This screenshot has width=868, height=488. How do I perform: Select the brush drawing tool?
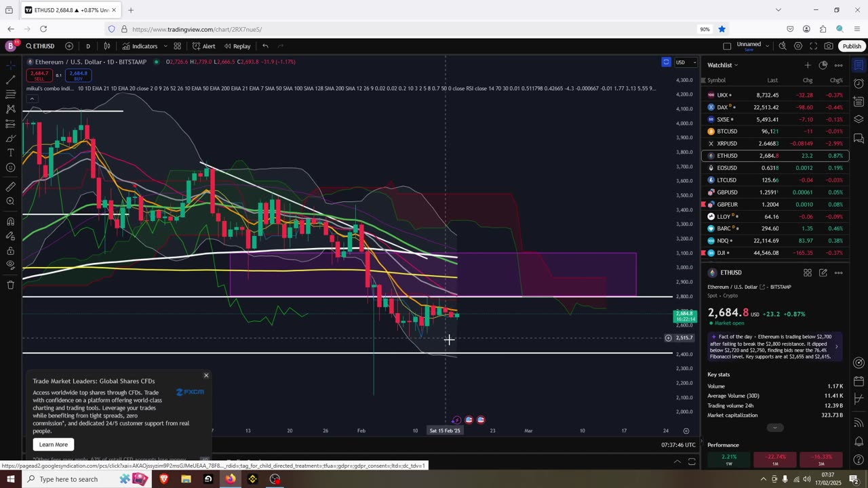coord(10,138)
